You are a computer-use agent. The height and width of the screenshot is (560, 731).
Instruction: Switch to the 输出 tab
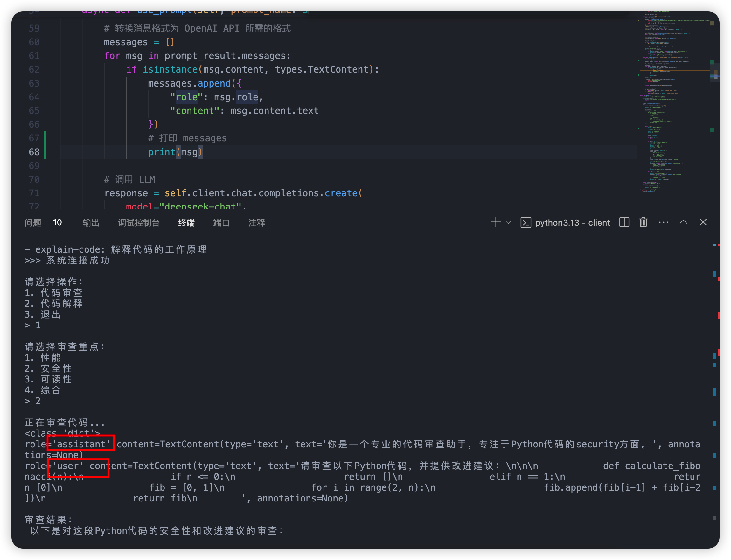click(91, 223)
